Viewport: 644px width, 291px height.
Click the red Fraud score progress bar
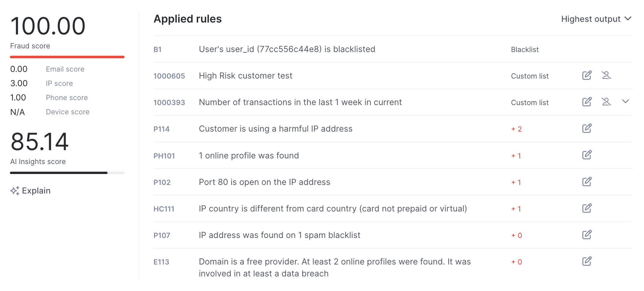pos(67,57)
